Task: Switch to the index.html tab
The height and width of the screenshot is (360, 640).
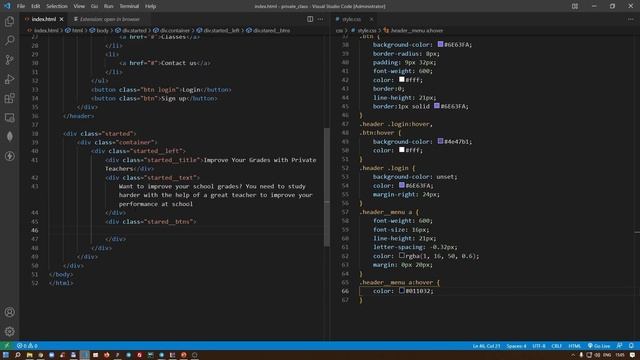Action: [x=43, y=19]
